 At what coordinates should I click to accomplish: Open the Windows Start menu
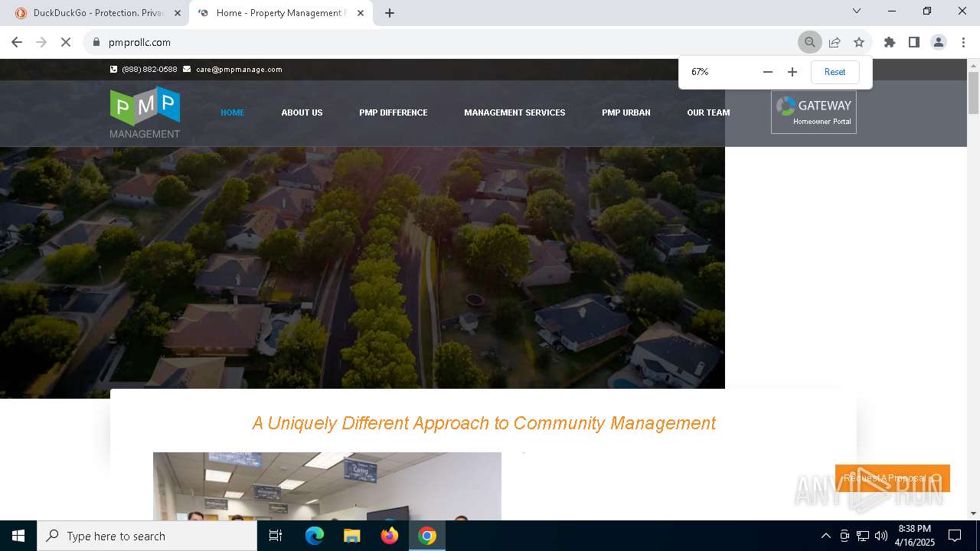[x=18, y=536]
